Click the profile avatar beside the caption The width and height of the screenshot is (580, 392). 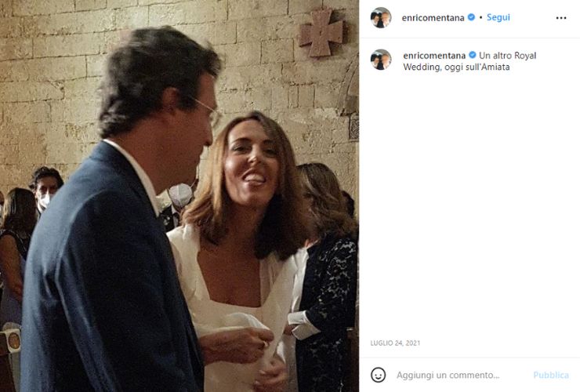381,60
